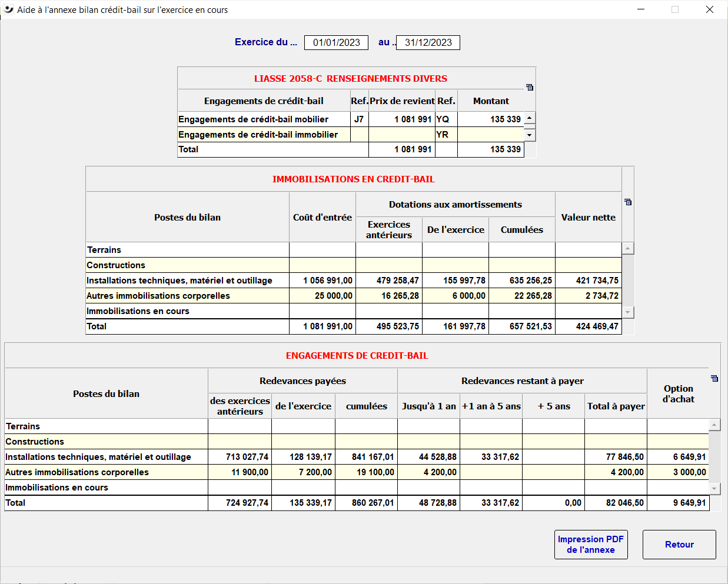Select the Engagements de crédit-bail immobilier row label

coord(258,135)
